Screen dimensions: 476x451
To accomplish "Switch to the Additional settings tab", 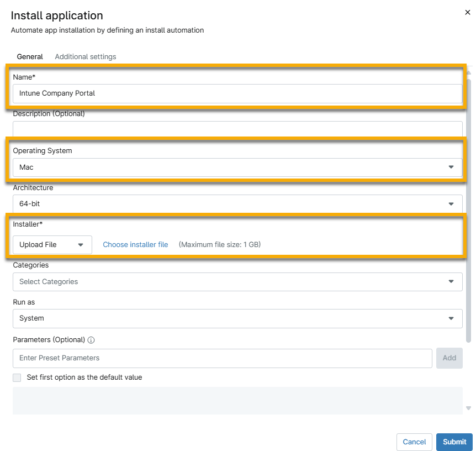I will pyautogui.click(x=85, y=56).
